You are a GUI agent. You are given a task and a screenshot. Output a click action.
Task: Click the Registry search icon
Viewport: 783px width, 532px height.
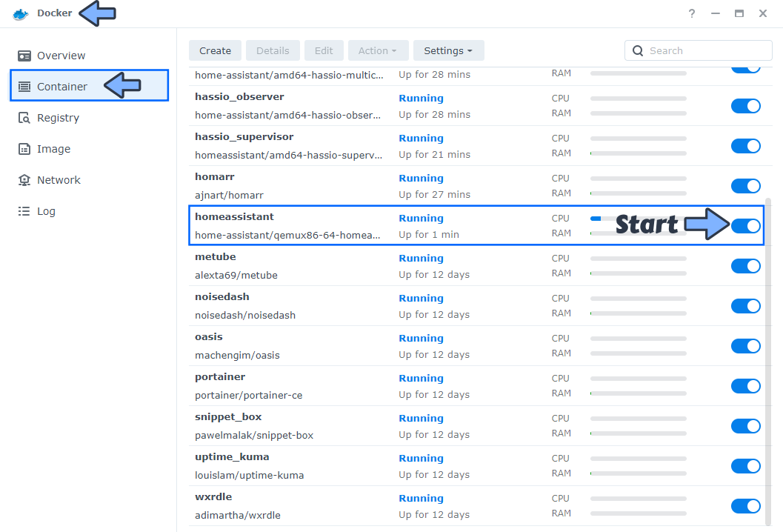(x=24, y=118)
